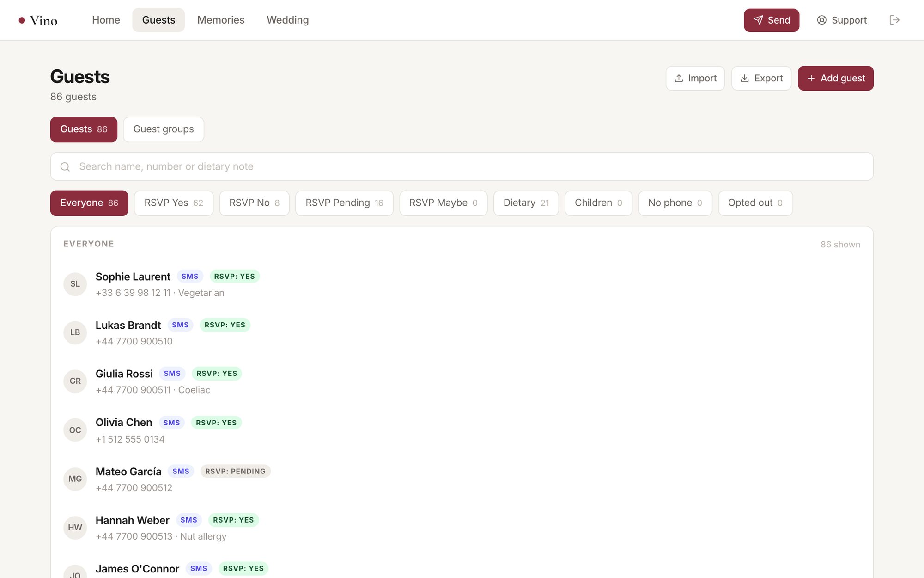The height and width of the screenshot is (578, 924).
Task: Show guests with Dietary notes
Action: pos(526,203)
